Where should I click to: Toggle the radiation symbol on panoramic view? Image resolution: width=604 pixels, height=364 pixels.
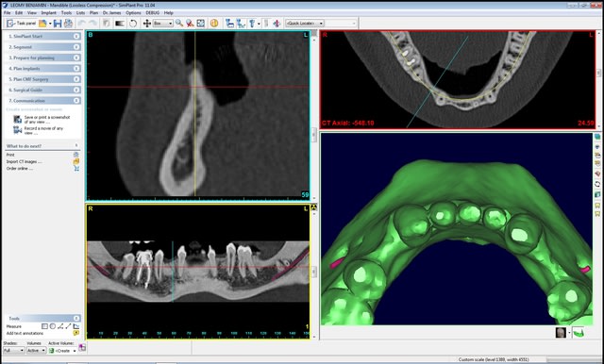(314, 207)
